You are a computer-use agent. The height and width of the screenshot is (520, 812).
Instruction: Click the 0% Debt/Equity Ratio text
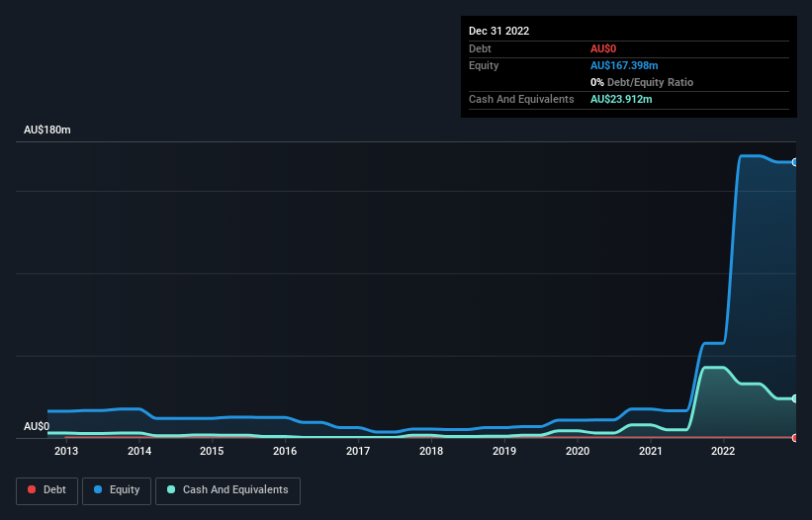tap(642, 82)
